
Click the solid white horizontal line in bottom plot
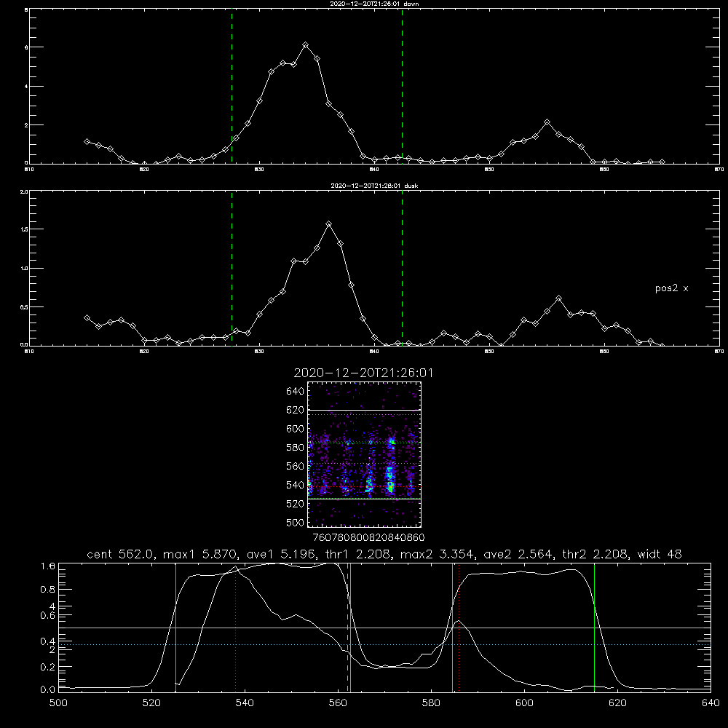tap(384, 628)
